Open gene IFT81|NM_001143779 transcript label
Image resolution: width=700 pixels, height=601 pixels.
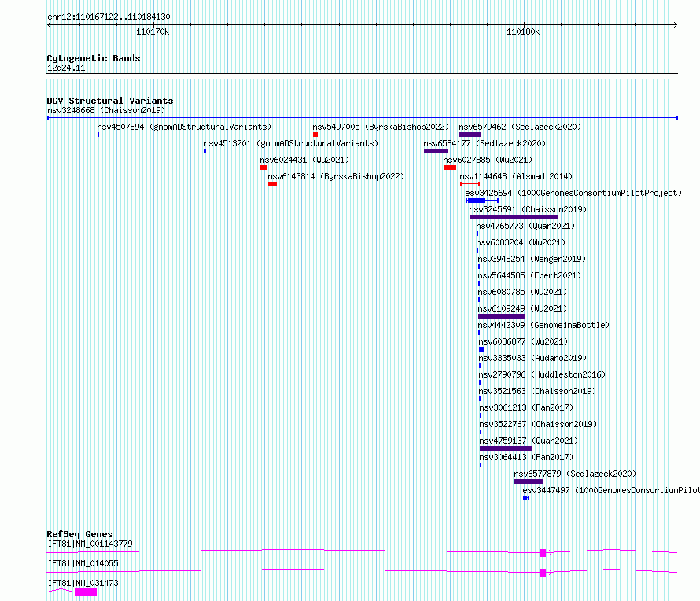click(90, 544)
